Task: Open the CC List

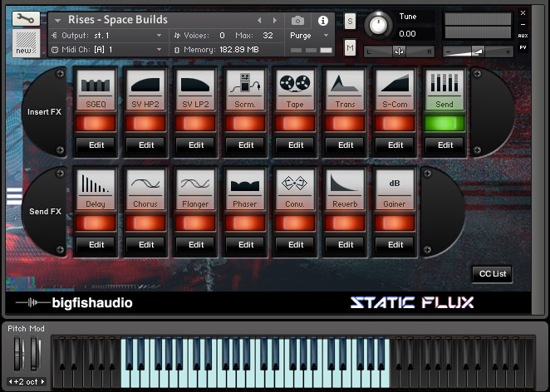Action: pos(492,274)
